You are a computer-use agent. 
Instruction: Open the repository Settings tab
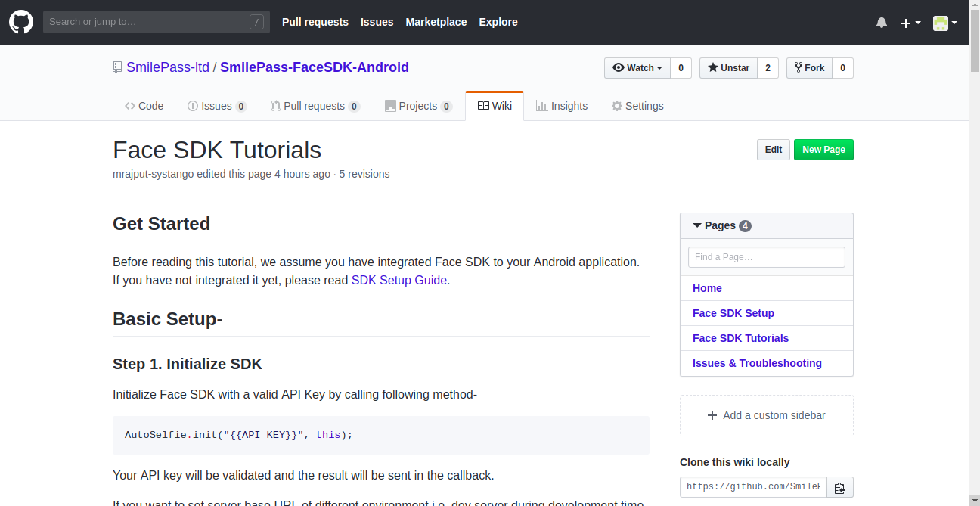point(637,106)
